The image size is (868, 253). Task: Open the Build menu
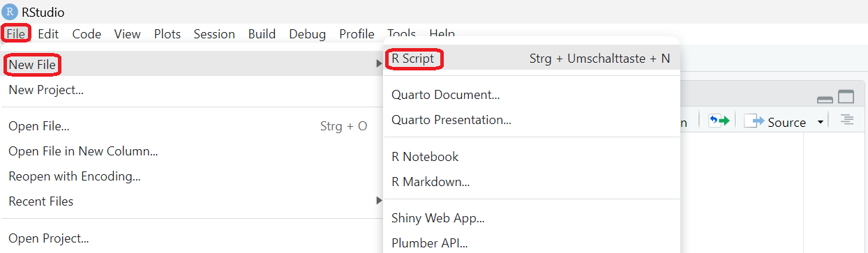click(x=262, y=33)
